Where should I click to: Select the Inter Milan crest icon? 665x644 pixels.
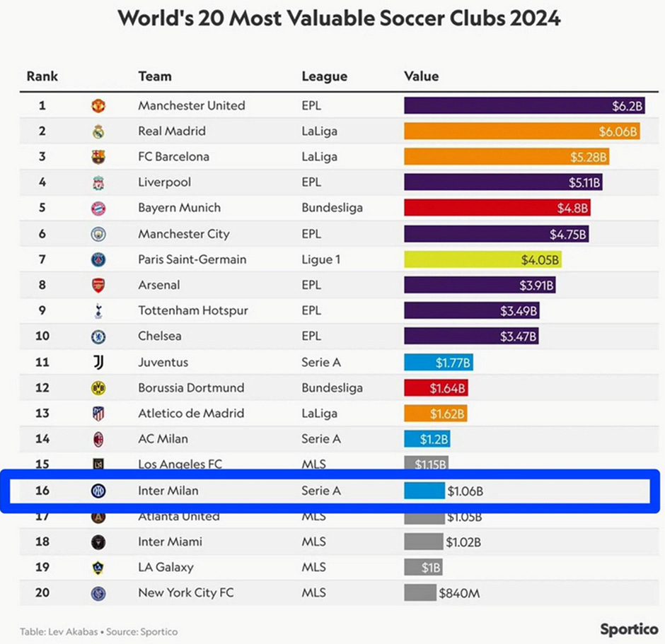[x=98, y=491]
